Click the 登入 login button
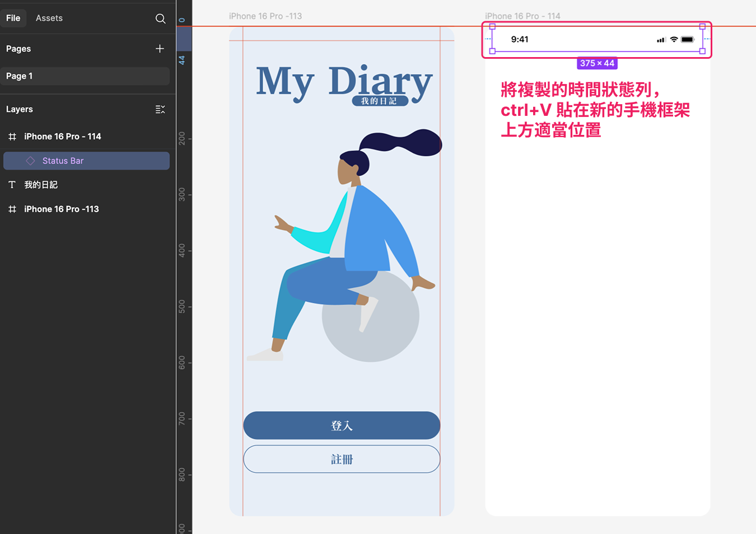 tap(342, 425)
